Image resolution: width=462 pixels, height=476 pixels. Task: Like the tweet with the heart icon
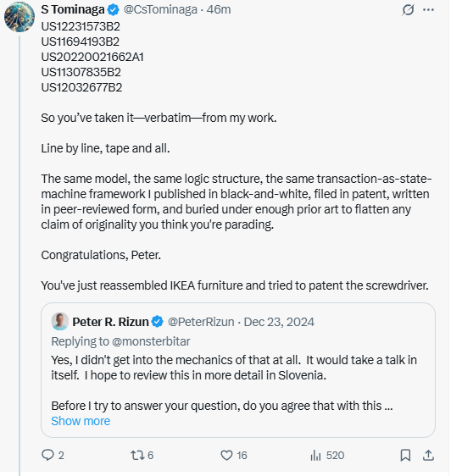coord(226,456)
